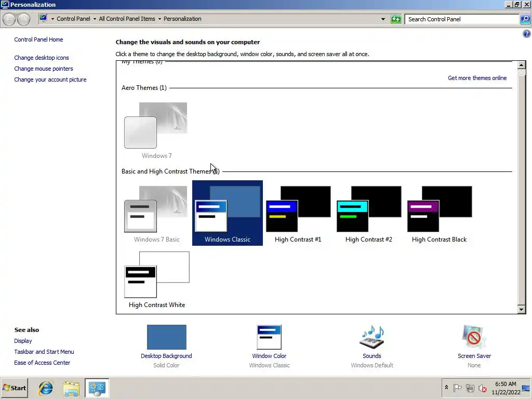This screenshot has width=532, height=399.
Task: Click All Control Panel Items breadcrumb
Action: click(127, 19)
